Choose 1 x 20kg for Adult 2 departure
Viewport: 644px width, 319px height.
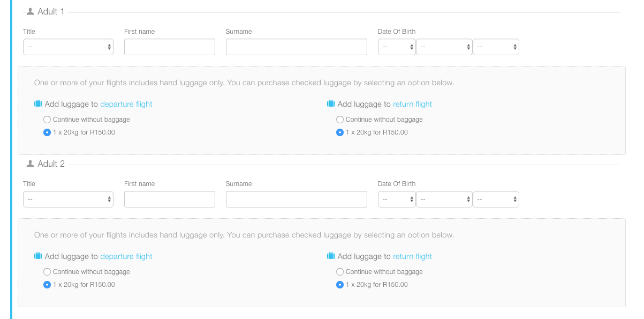tap(47, 285)
